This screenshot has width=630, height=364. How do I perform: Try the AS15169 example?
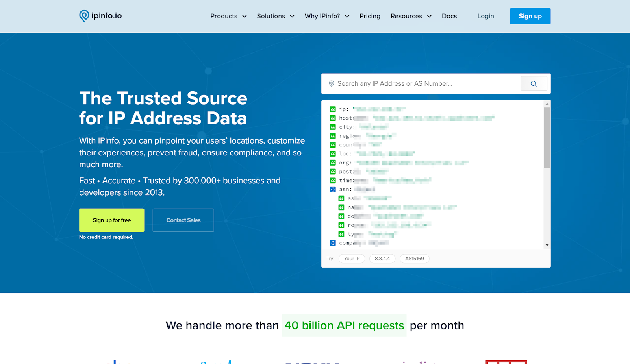tap(415, 259)
